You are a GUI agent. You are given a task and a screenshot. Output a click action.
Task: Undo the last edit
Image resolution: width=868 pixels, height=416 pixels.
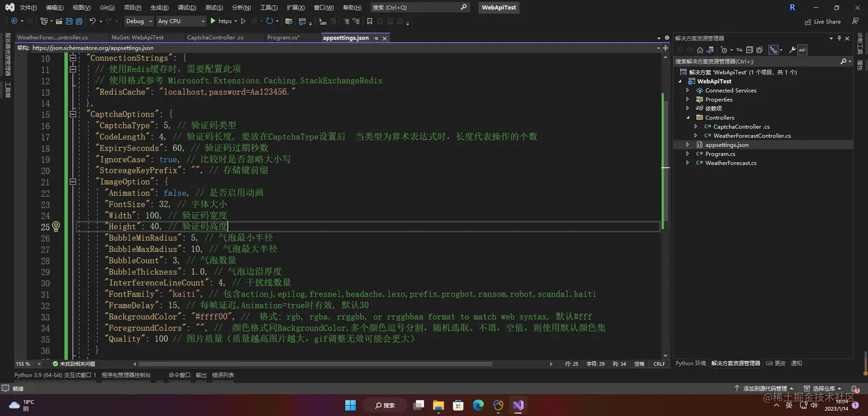[91, 21]
